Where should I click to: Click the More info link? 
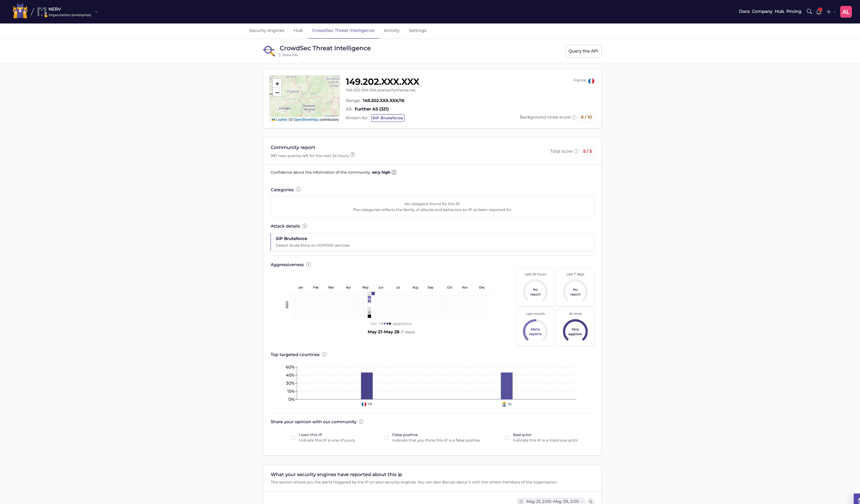pyautogui.click(x=290, y=55)
